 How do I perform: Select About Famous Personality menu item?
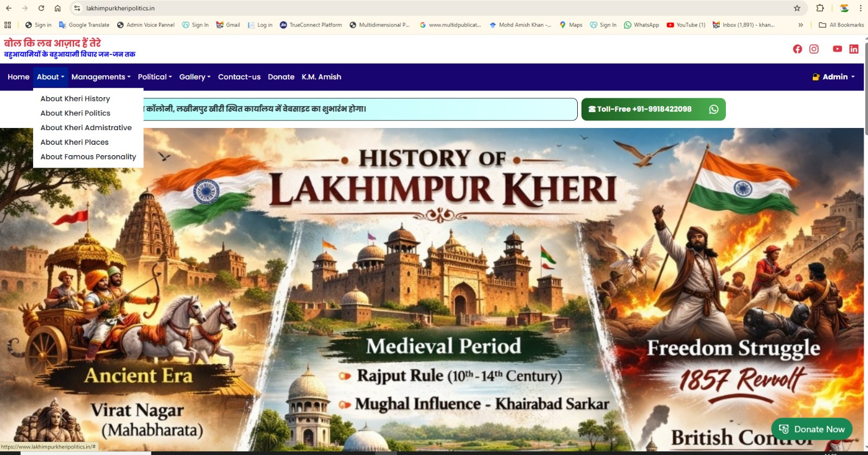tap(88, 157)
